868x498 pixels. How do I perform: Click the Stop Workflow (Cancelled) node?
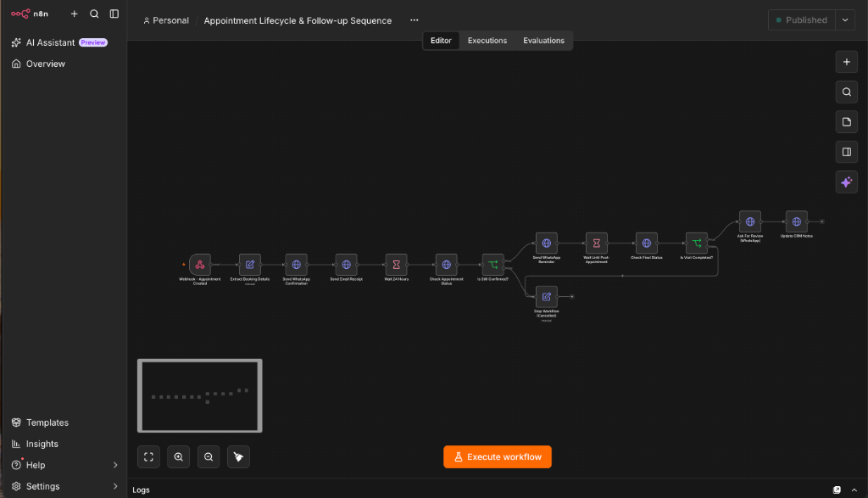click(547, 297)
